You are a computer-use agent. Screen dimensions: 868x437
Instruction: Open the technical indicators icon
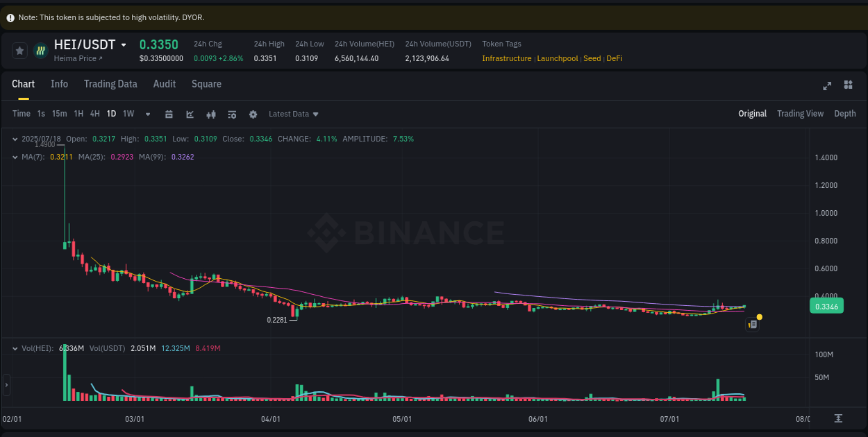pyautogui.click(x=232, y=114)
